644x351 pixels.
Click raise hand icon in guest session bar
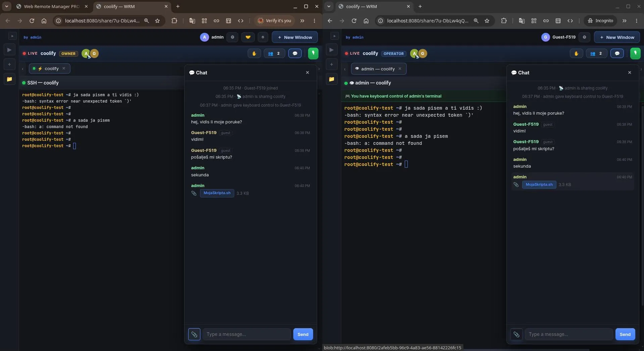[576, 53]
